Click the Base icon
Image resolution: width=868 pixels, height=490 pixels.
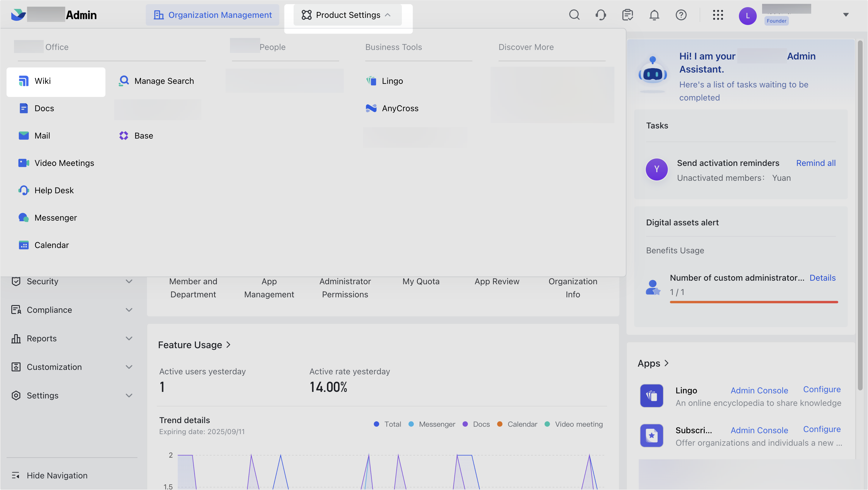click(124, 135)
